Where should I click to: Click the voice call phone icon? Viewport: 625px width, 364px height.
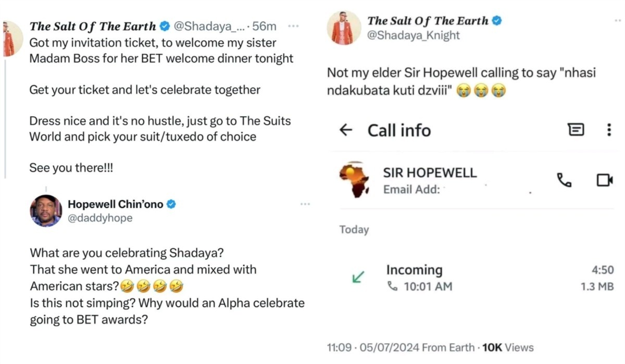pos(564,180)
